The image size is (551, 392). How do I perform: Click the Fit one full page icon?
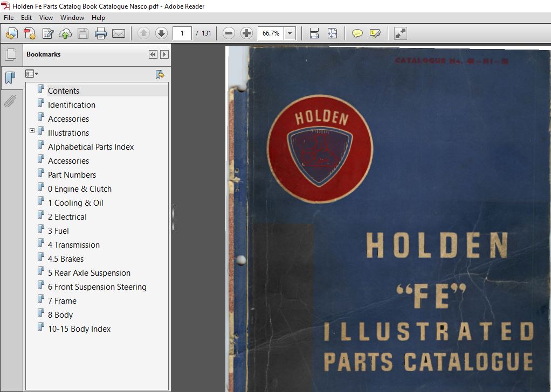[332, 33]
